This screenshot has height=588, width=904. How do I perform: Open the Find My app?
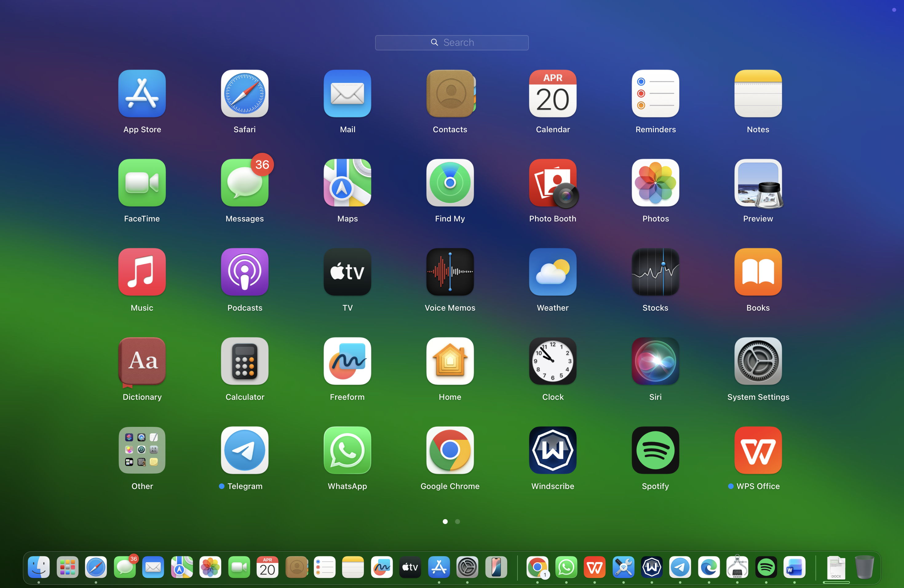[450, 183]
